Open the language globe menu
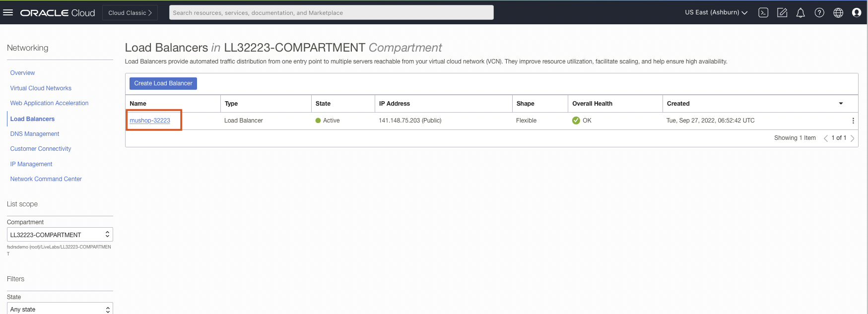 (838, 13)
